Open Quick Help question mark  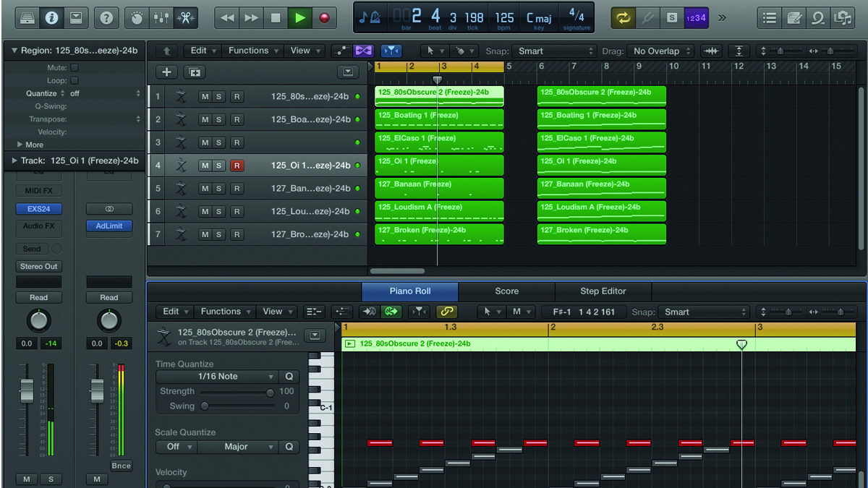click(106, 18)
